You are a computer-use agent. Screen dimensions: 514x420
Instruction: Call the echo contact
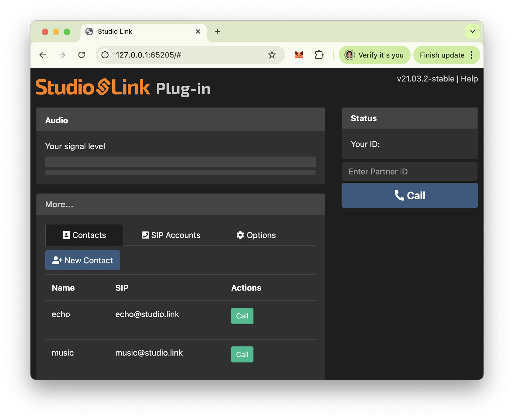[242, 316]
